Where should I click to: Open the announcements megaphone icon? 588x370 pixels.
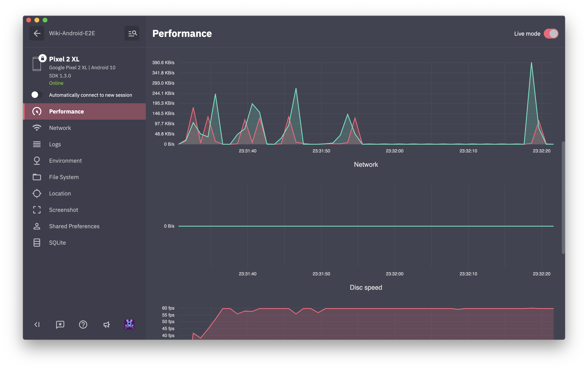click(106, 324)
